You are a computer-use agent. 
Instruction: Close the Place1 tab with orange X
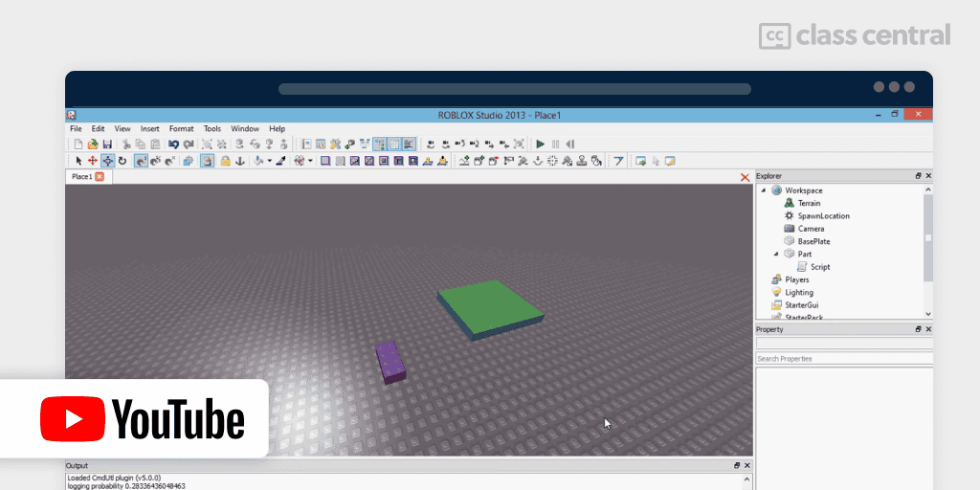(100, 177)
